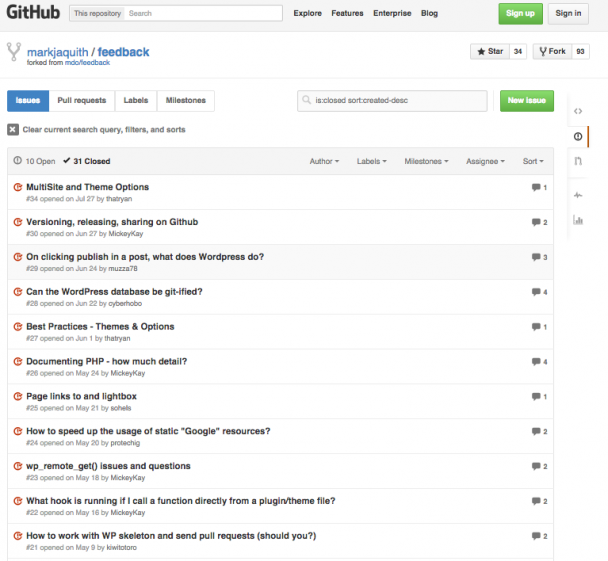Expand the Labels filter dropdown
The height and width of the screenshot is (561, 608).
[371, 161]
